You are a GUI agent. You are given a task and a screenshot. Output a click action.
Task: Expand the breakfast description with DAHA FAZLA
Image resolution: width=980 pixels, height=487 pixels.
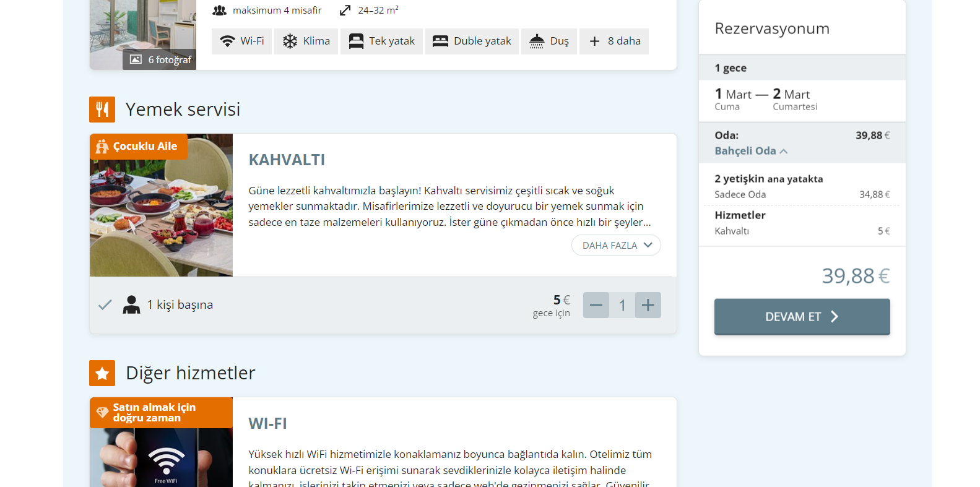[x=616, y=245]
